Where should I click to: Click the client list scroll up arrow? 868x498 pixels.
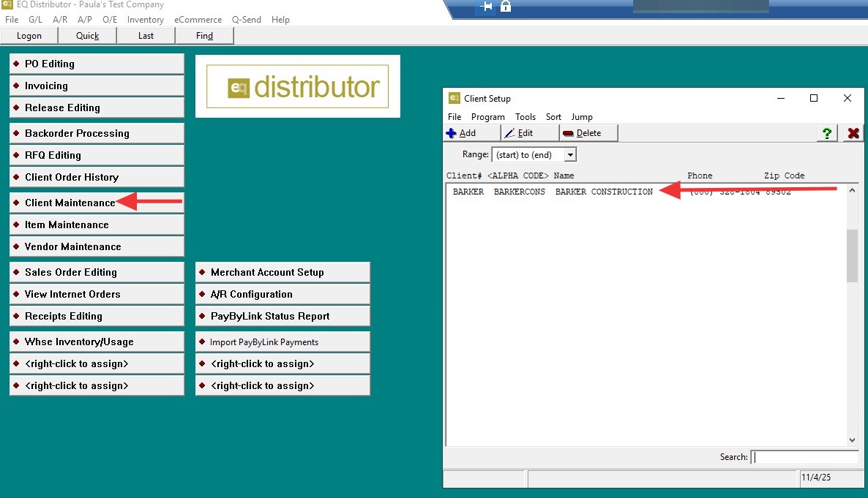(x=852, y=190)
